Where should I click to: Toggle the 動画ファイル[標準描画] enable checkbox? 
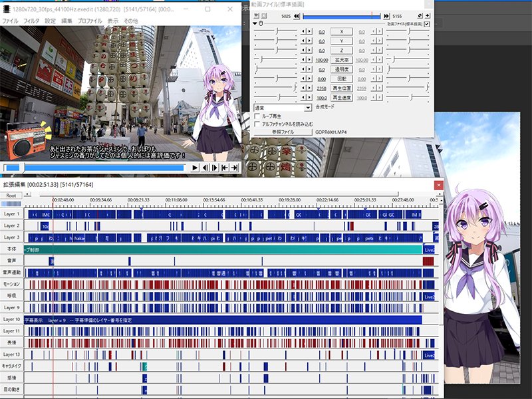click(x=427, y=24)
